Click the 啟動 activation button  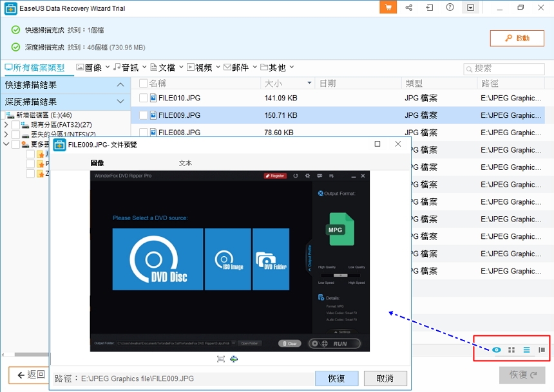click(517, 38)
